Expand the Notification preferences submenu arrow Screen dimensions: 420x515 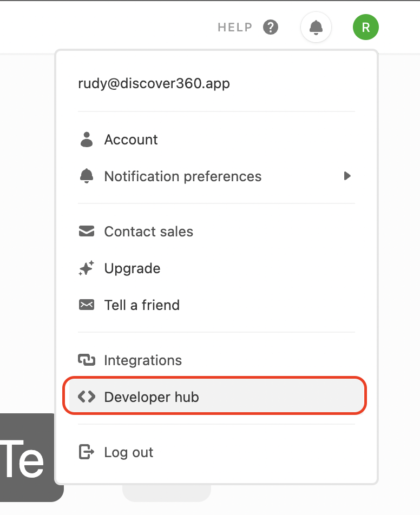tap(347, 176)
